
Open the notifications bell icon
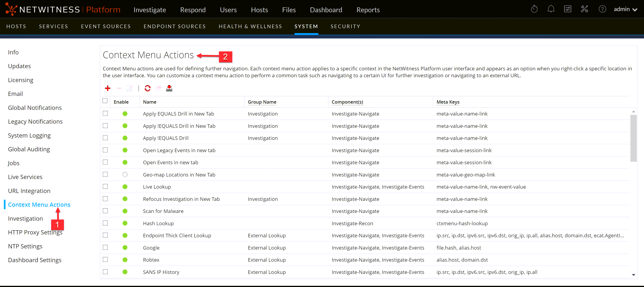point(551,9)
